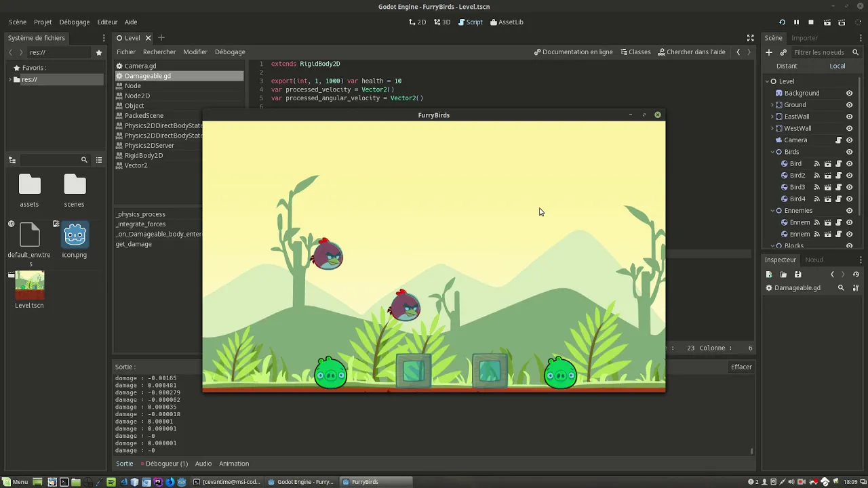Open the Animation bottom panel
This screenshot has height=488, width=868.
[234, 464]
